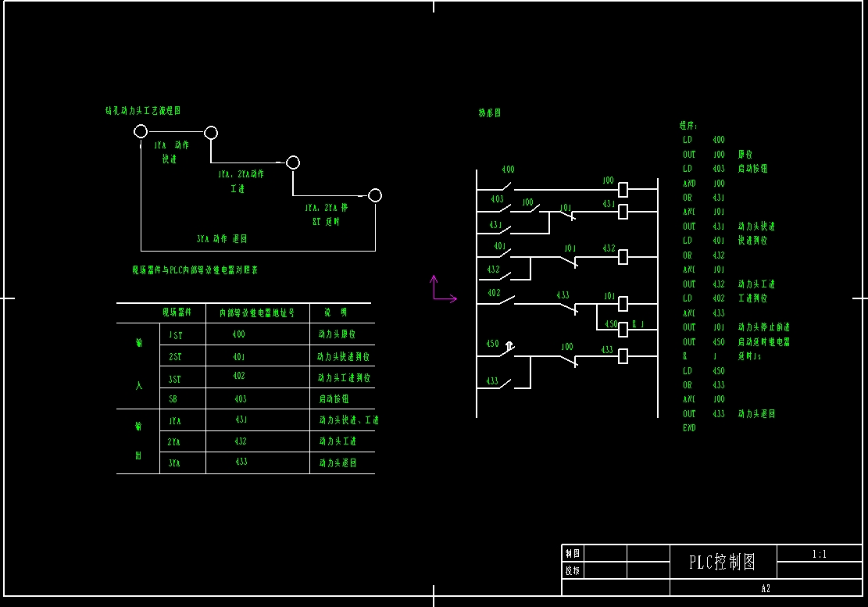Select the '原位' comment beside OUT 100

coord(745,155)
